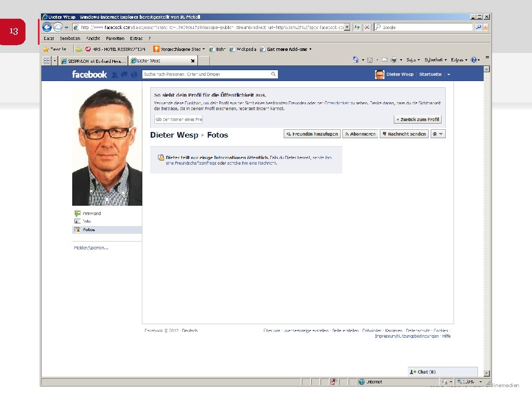Click the search magnifier button next to Google box
This screenshot has height=399, width=532.
478,27
